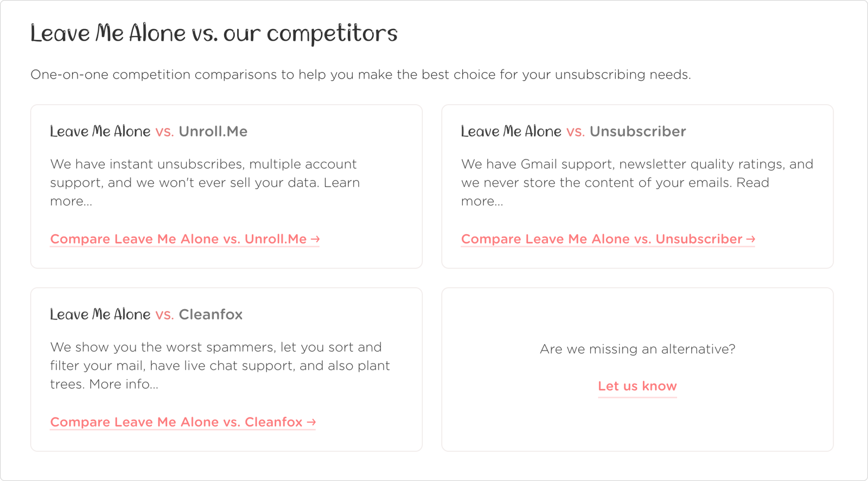Open the Compare Leave Me Alone vs. Cleanfox link
The image size is (868, 481).
[183, 422]
